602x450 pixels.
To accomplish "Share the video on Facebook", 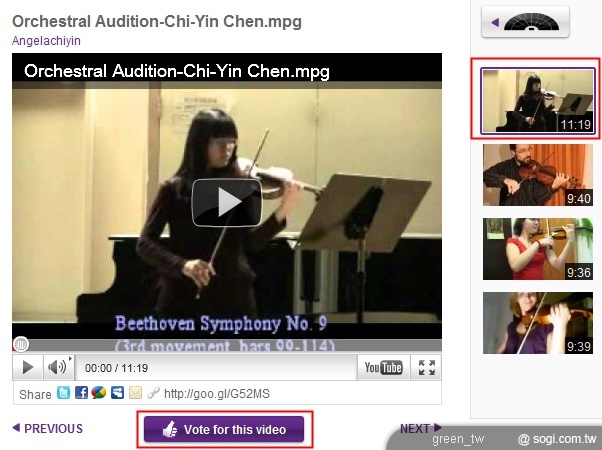I will [81, 393].
